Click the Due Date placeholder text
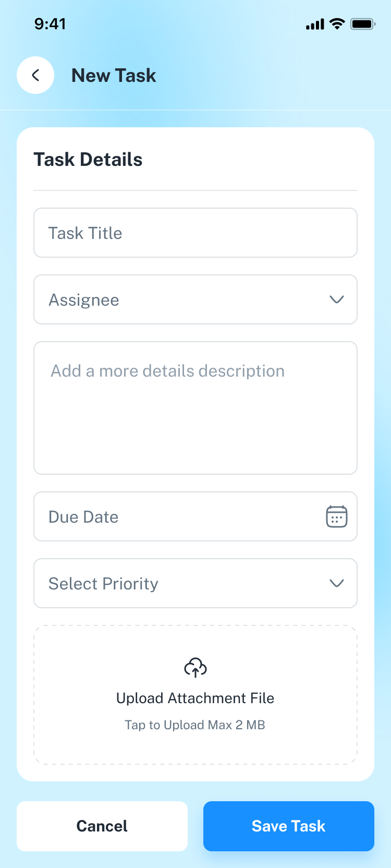This screenshot has width=391, height=868. pos(83,517)
